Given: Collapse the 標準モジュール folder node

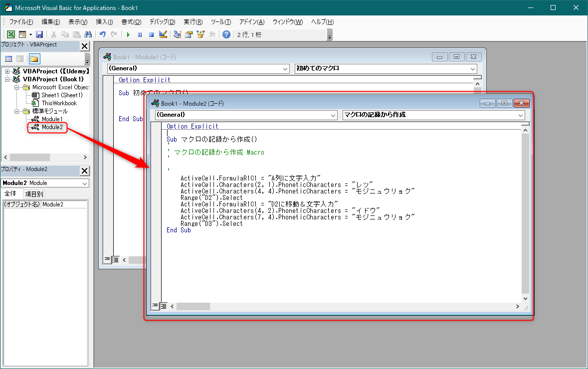Looking at the screenshot, I should tap(16, 111).
